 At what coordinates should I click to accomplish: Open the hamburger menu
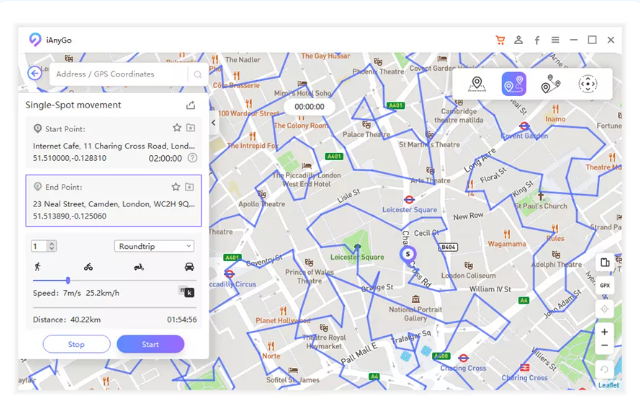[555, 40]
